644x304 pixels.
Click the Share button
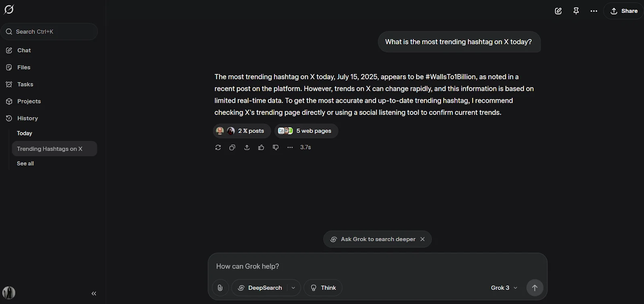(x=624, y=11)
